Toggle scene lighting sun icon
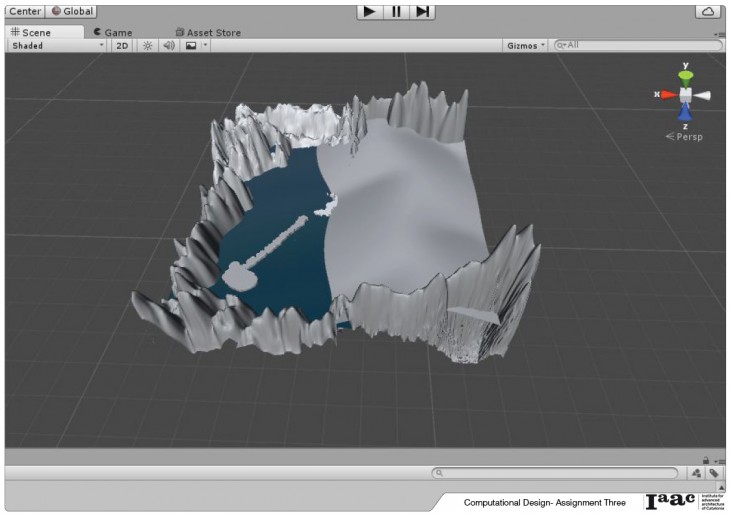 [147, 45]
